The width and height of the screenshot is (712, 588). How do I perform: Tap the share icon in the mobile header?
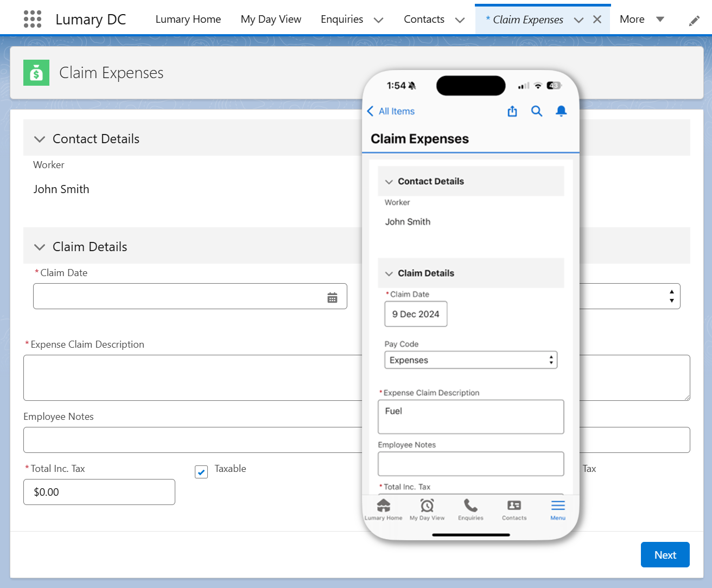coord(512,111)
